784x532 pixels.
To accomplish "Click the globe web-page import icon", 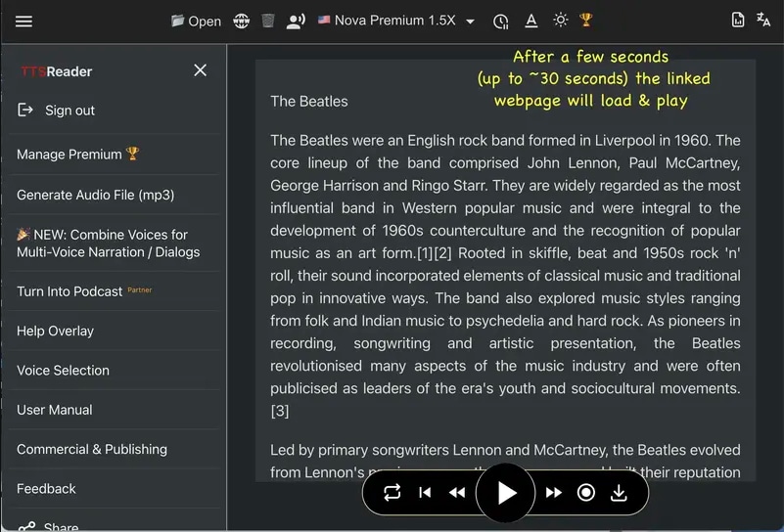I will tap(242, 21).
